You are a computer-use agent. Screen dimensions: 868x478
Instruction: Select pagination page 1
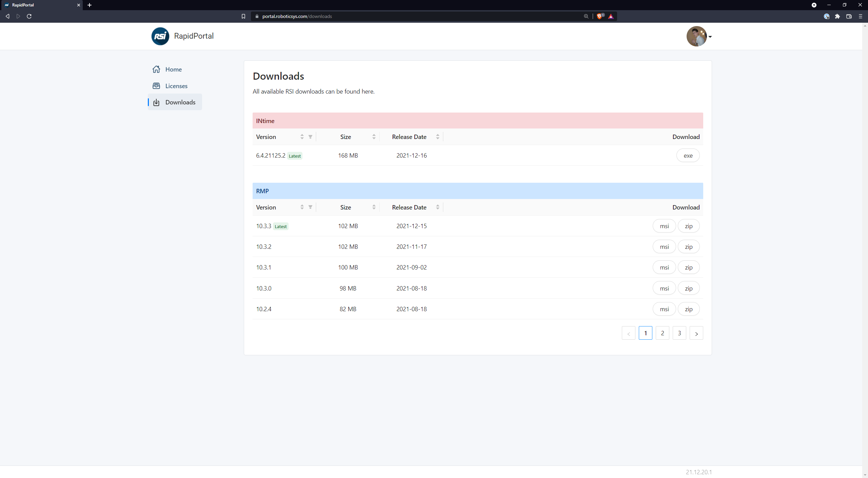pyautogui.click(x=645, y=333)
